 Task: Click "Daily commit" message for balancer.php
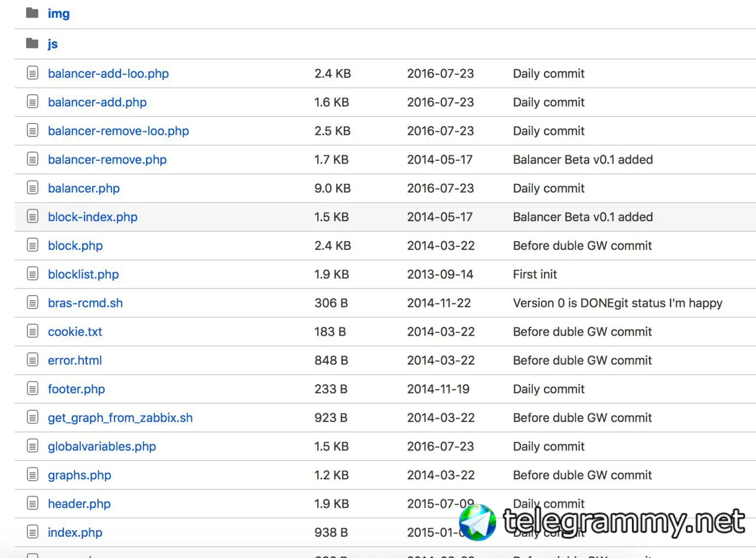(x=549, y=189)
